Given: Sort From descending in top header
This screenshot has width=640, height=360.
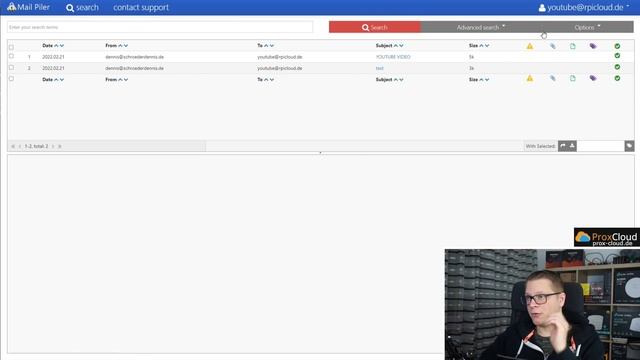Looking at the screenshot, I should 126,46.
